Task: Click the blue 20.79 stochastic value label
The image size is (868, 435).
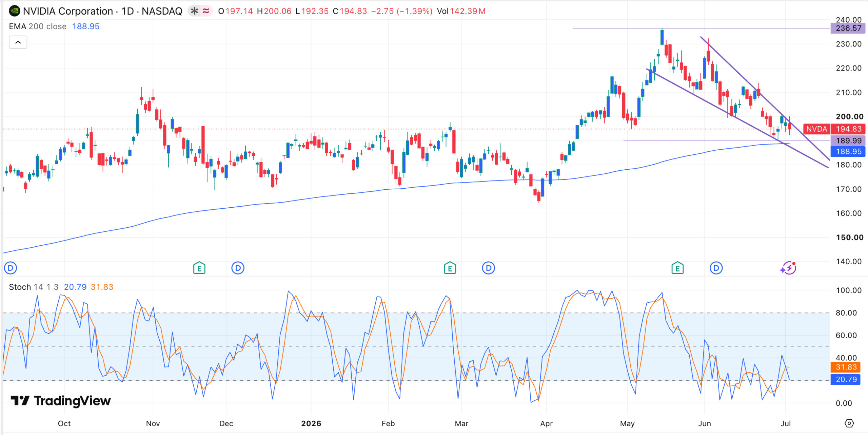Action: tap(846, 379)
